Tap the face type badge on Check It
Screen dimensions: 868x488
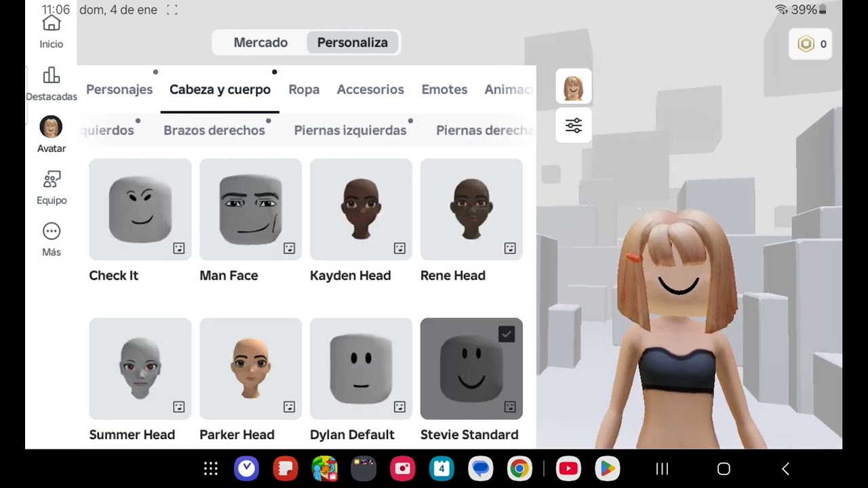point(179,248)
